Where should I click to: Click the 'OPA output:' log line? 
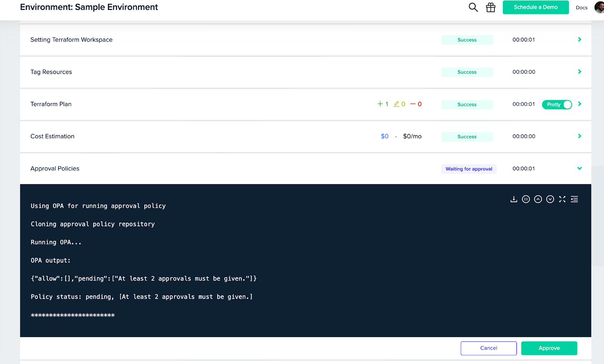coord(51,261)
